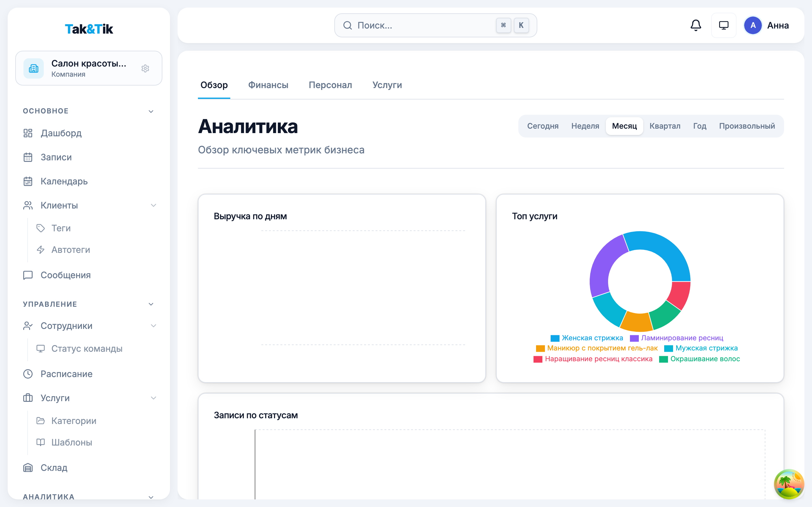The image size is (812, 507).
Task: Click the Теги tag icon
Action: [41, 228]
